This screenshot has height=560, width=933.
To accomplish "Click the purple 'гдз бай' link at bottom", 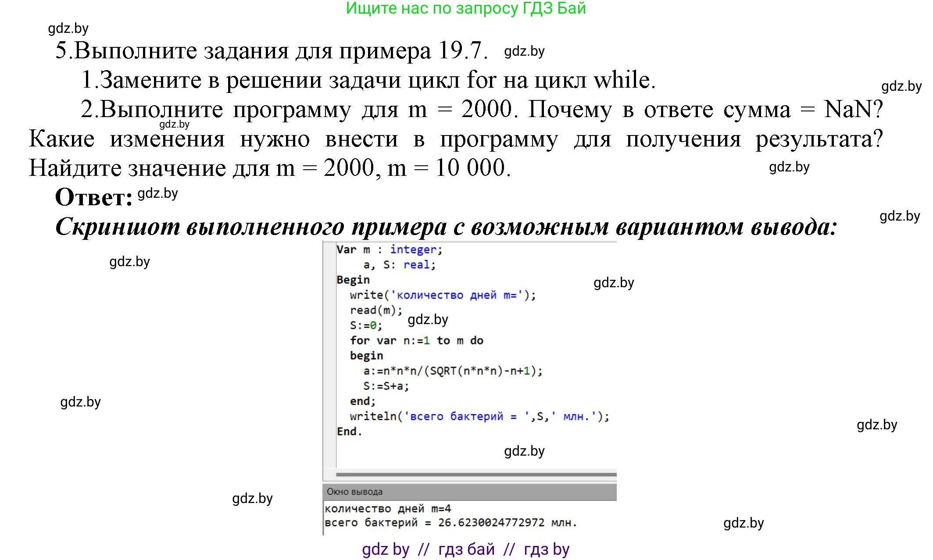I will tap(467, 549).
